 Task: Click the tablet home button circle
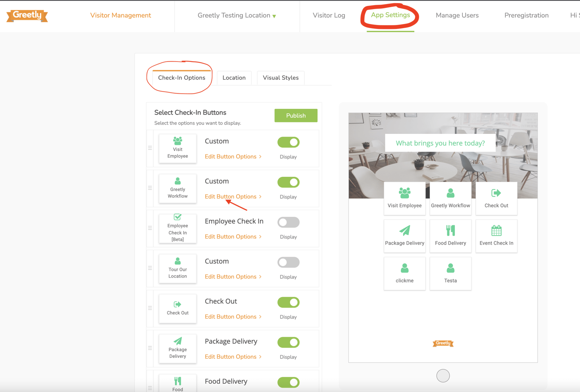pos(443,376)
